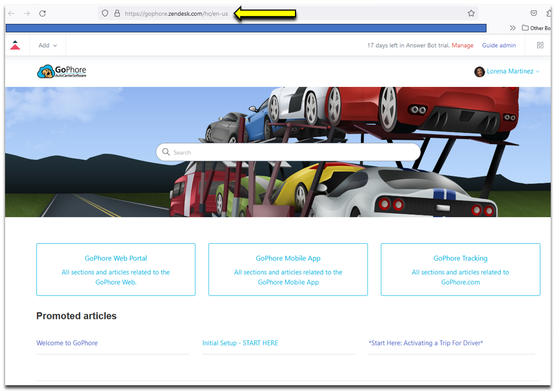Expand Lorena Martinez user menu
This screenshot has height=392, width=557.
[x=513, y=72]
